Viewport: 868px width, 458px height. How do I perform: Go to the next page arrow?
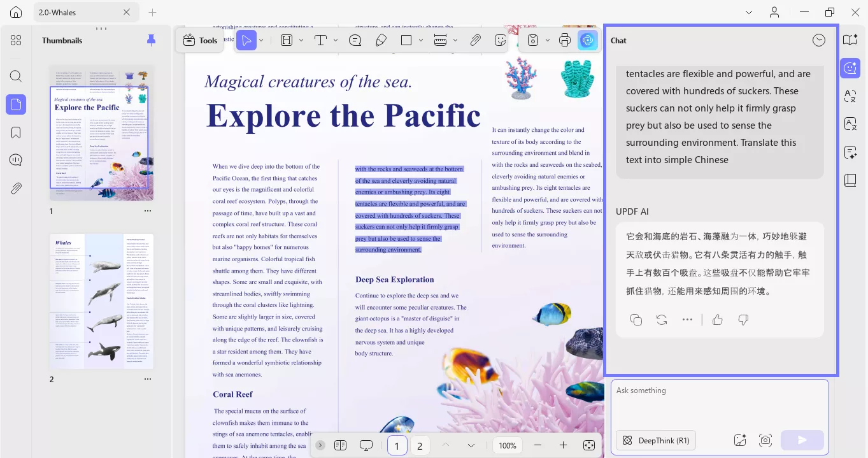[471, 445]
